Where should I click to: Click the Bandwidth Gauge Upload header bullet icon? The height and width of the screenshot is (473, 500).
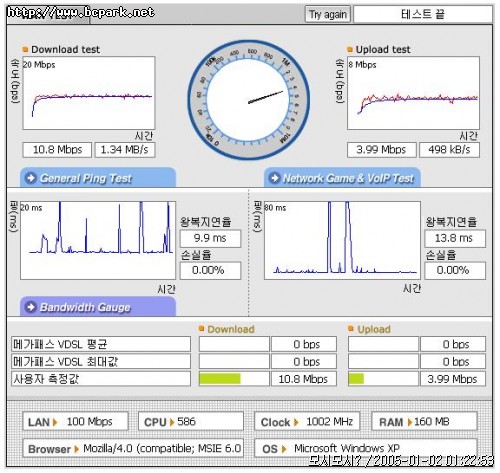[x=351, y=329]
